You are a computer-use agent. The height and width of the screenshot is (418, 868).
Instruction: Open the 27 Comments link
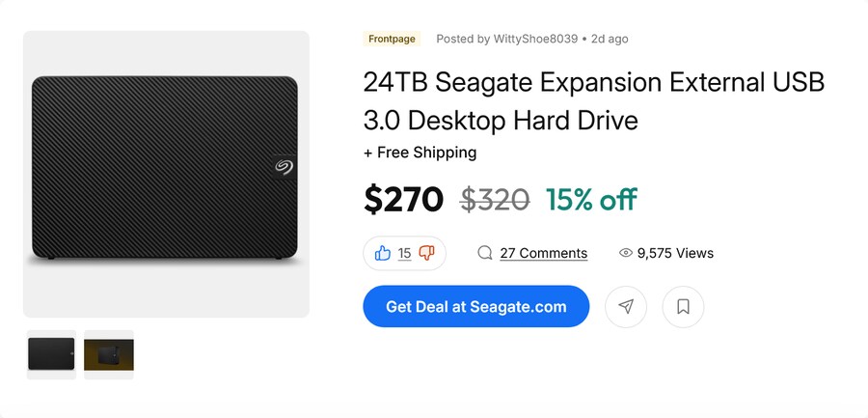point(544,253)
